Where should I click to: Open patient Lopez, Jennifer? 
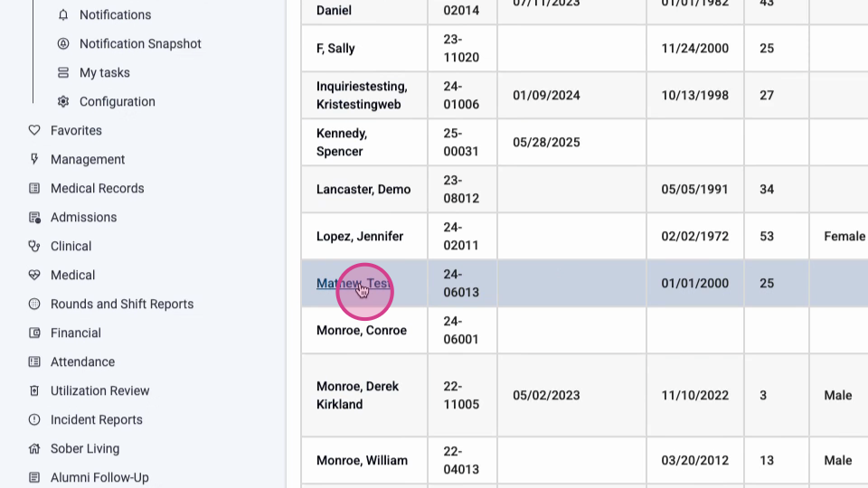(x=359, y=236)
